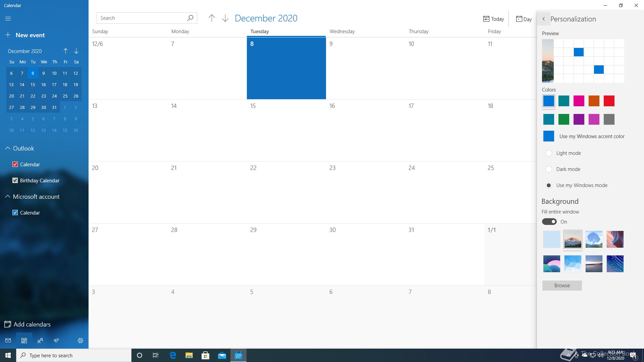Open the To Do checkmark icon

[x=56, y=341]
